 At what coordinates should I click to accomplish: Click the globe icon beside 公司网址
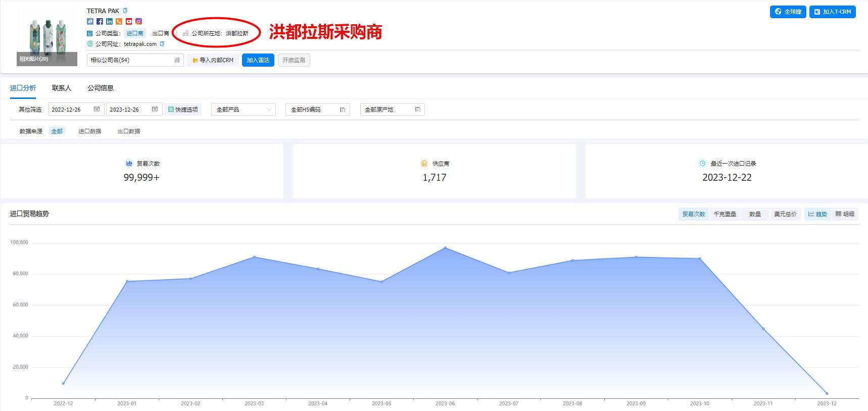90,44
